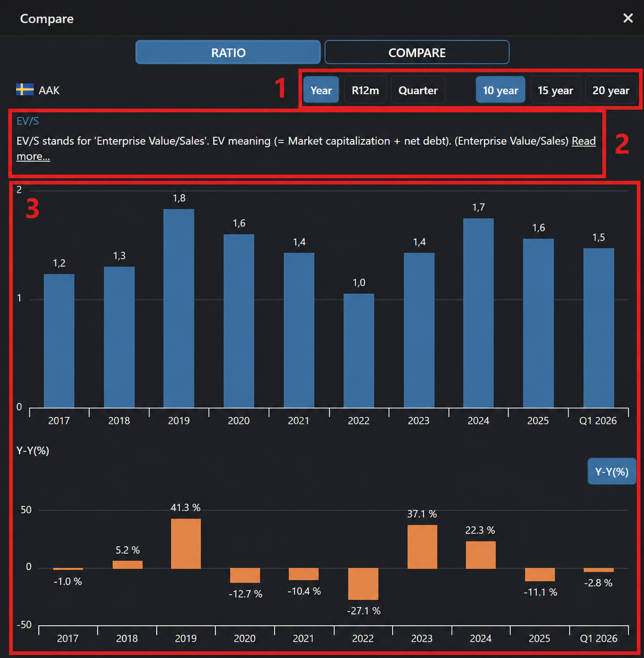644x658 pixels.
Task: Click the orange 2023 bar showing 37.1 %
Action: (x=422, y=546)
